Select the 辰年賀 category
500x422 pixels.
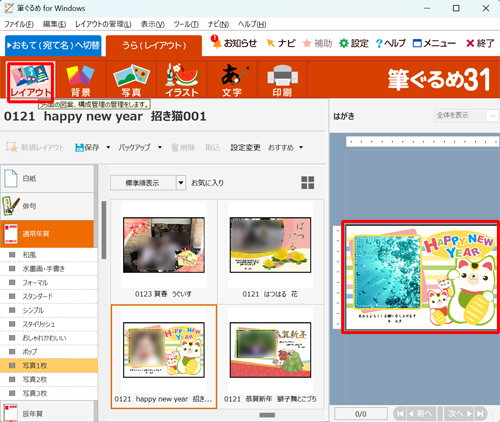tap(47, 413)
